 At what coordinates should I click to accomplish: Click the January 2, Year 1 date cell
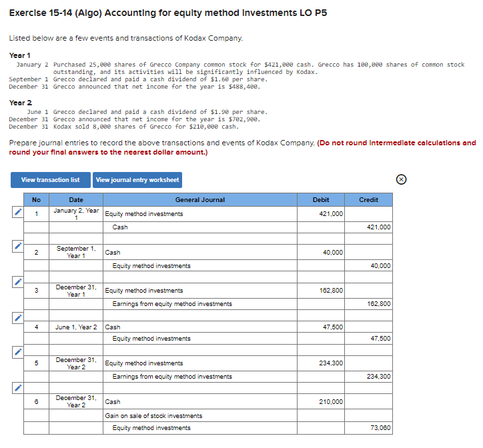76,214
